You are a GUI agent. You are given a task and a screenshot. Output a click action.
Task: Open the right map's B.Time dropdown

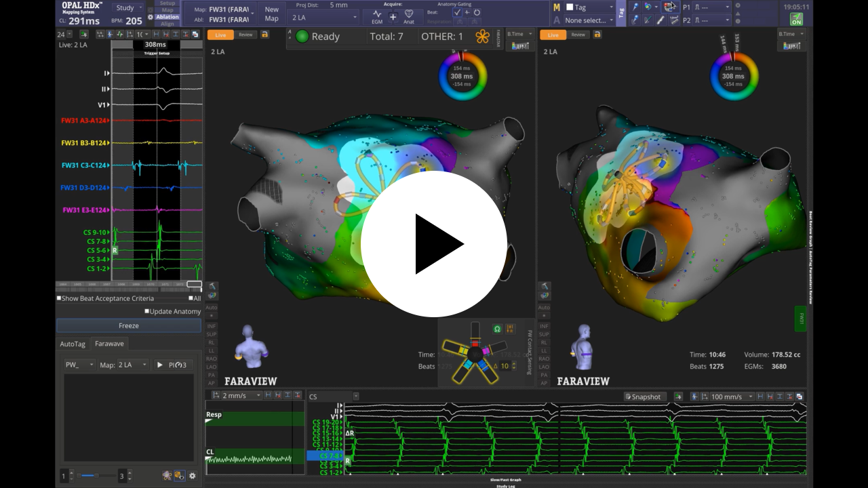coord(791,34)
